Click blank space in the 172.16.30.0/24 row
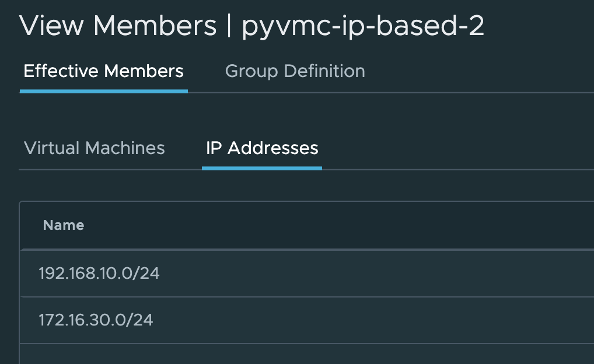The image size is (594, 364). click(x=379, y=320)
